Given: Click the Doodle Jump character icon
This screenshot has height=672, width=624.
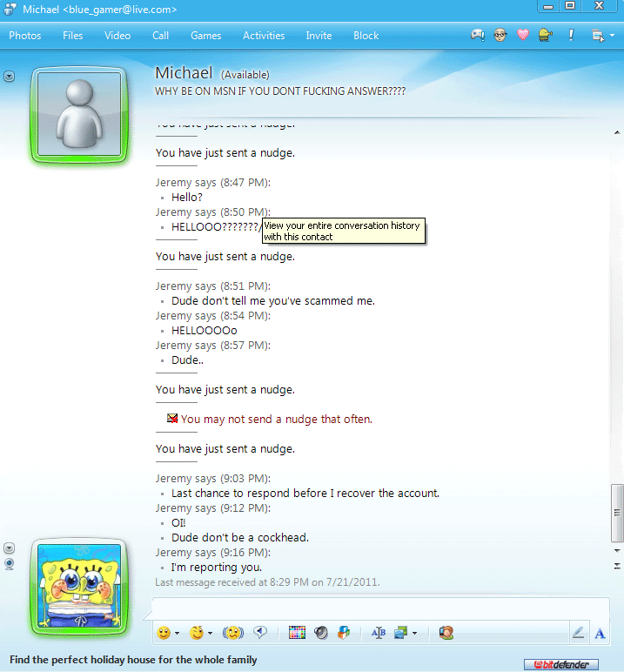Looking at the screenshot, I should tap(545, 35).
